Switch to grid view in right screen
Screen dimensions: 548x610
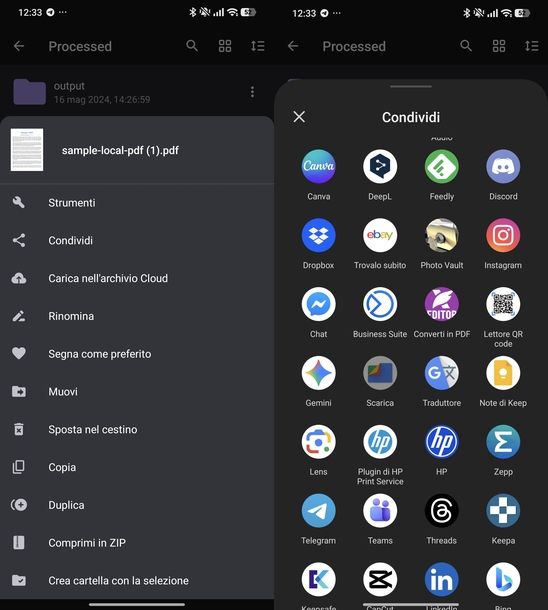(499, 46)
